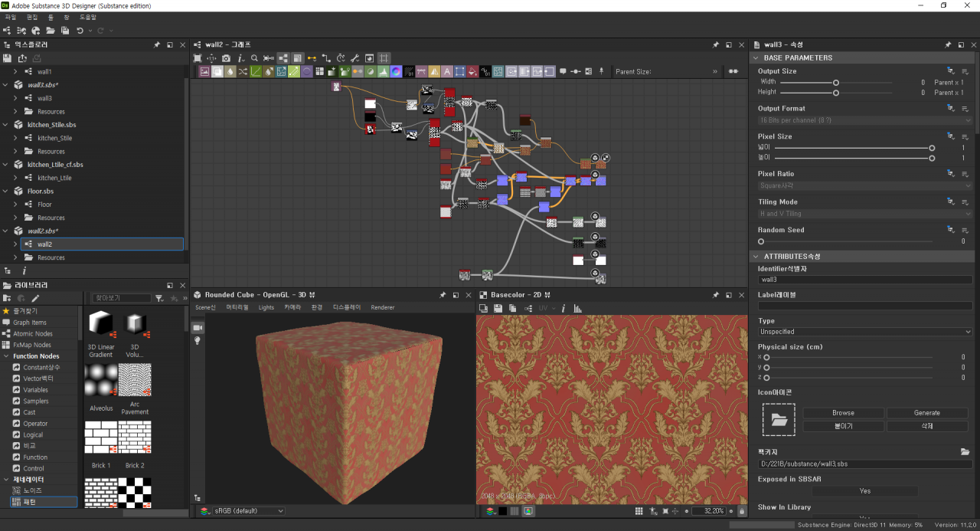Click the info icon below the Explorer tree
Viewport: 980px width, 531px height.
24,270
